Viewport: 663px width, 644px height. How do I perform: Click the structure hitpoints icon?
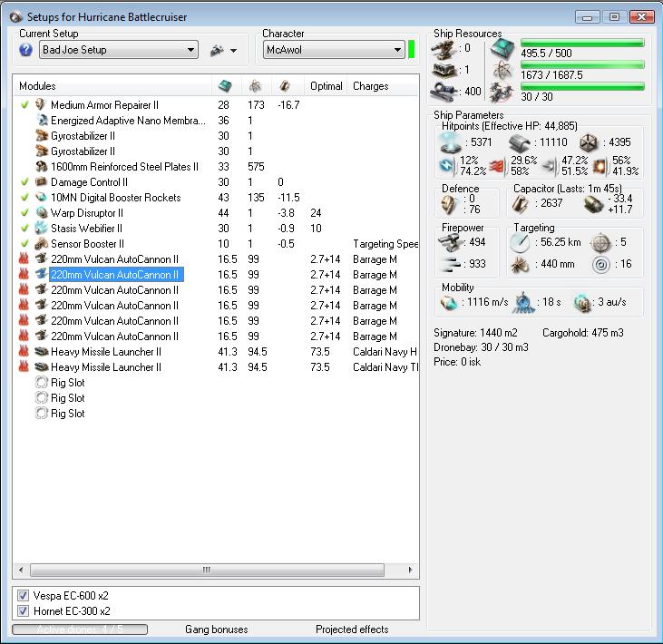point(589,143)
